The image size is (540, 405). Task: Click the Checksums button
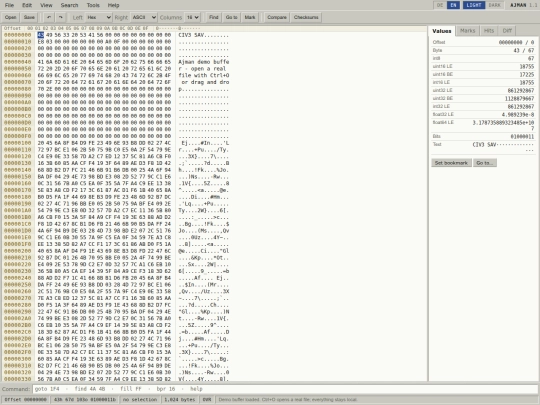tap(306, 17)
